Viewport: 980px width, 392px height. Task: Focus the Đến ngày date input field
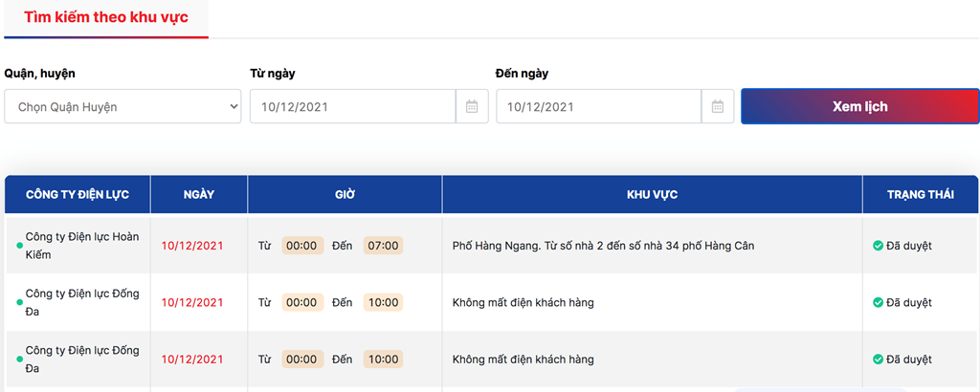599,107
